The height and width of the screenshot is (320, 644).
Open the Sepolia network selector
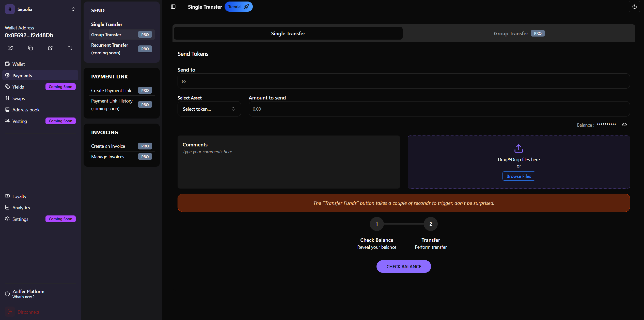[40, 9]
